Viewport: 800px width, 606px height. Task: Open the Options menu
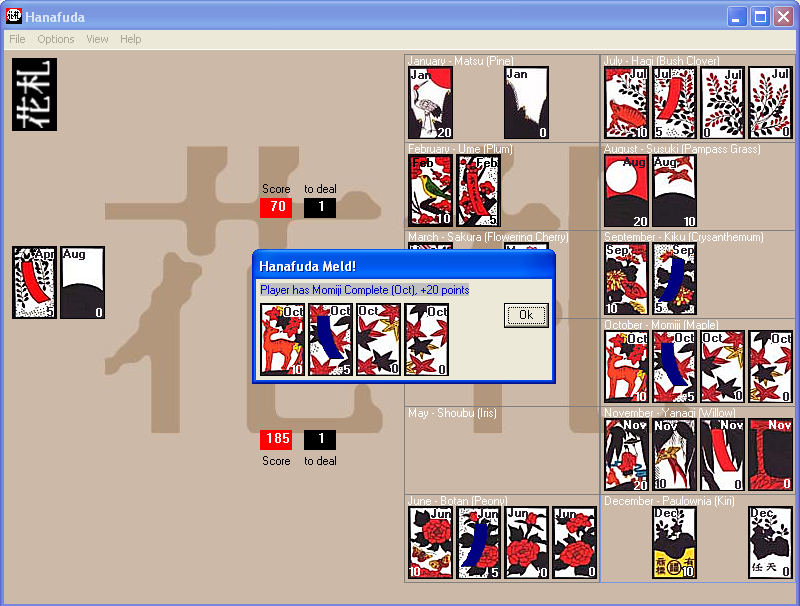(56, 39)
